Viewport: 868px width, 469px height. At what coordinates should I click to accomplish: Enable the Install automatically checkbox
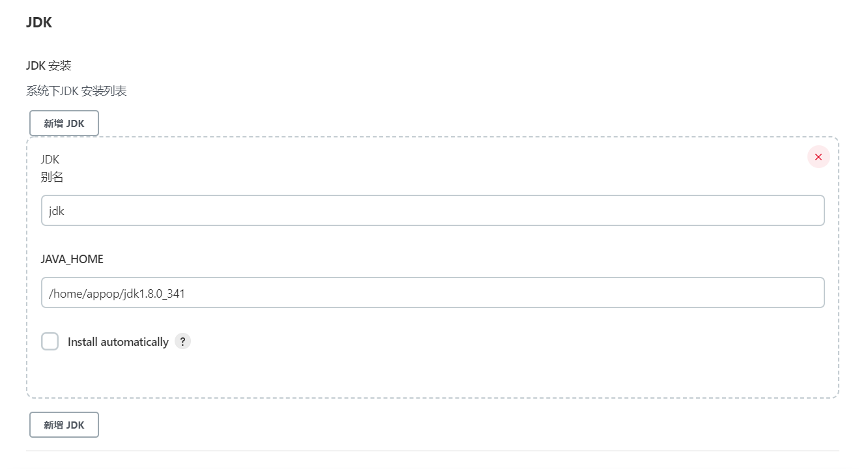50,341
